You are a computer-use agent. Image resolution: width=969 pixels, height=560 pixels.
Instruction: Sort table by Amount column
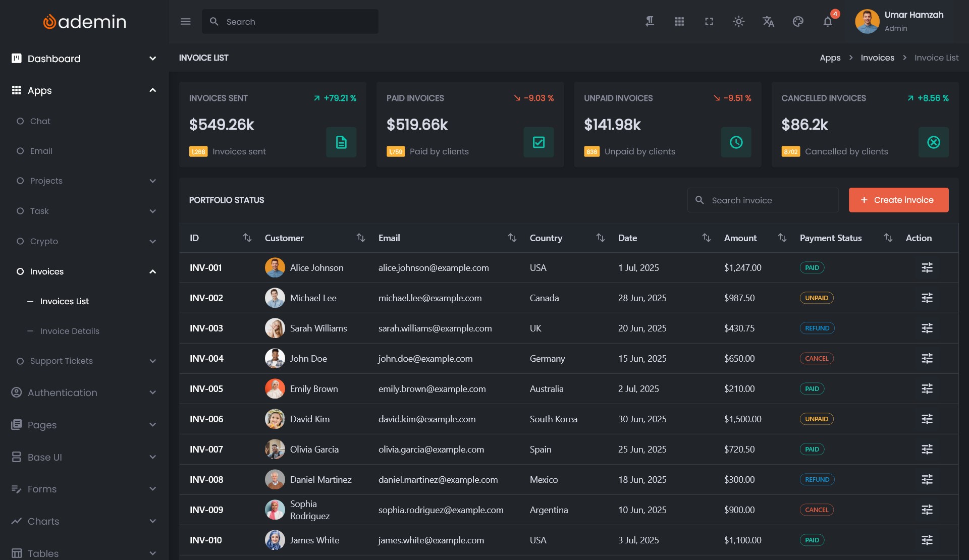coord(782,238)
